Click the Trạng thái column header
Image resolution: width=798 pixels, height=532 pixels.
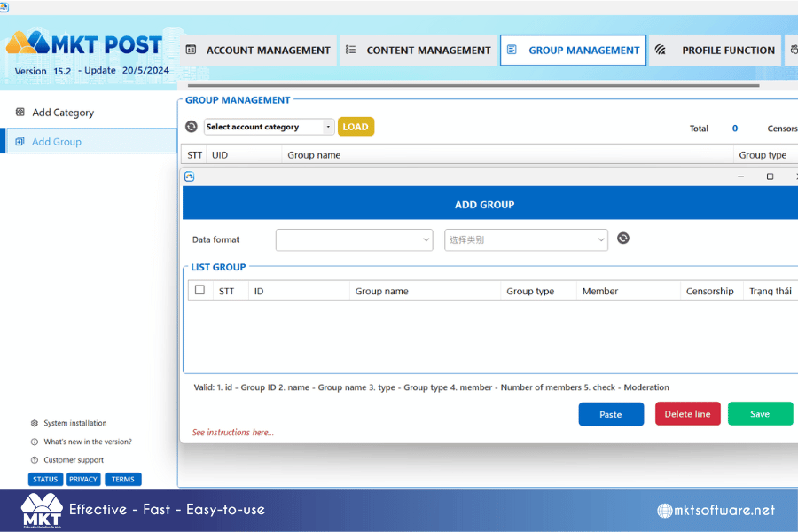770,291
